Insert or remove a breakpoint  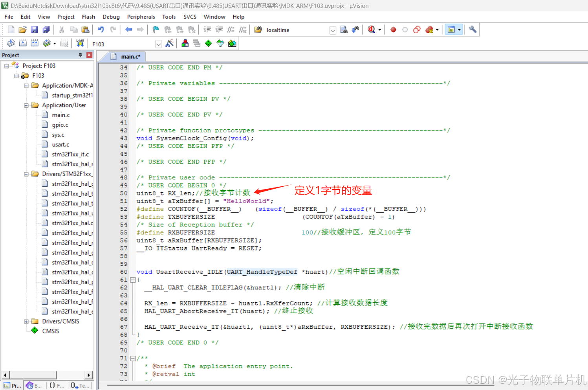[x=393, y=30]
